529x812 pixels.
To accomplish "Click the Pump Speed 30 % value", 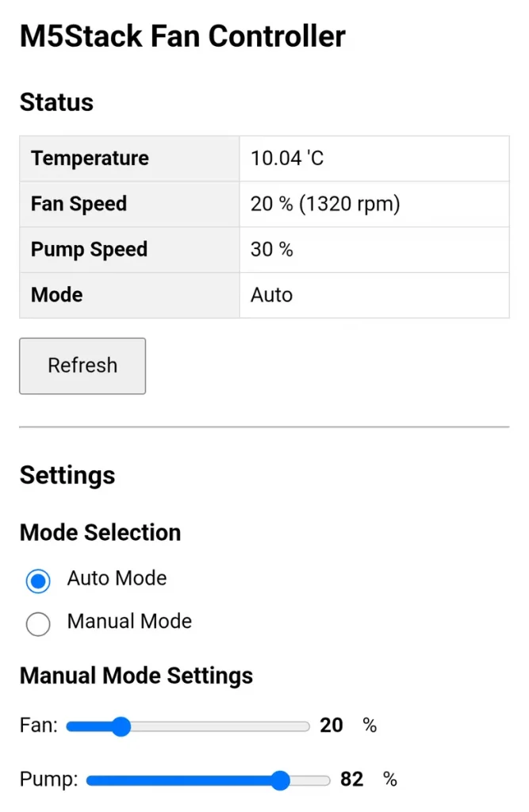I will 272,250.
